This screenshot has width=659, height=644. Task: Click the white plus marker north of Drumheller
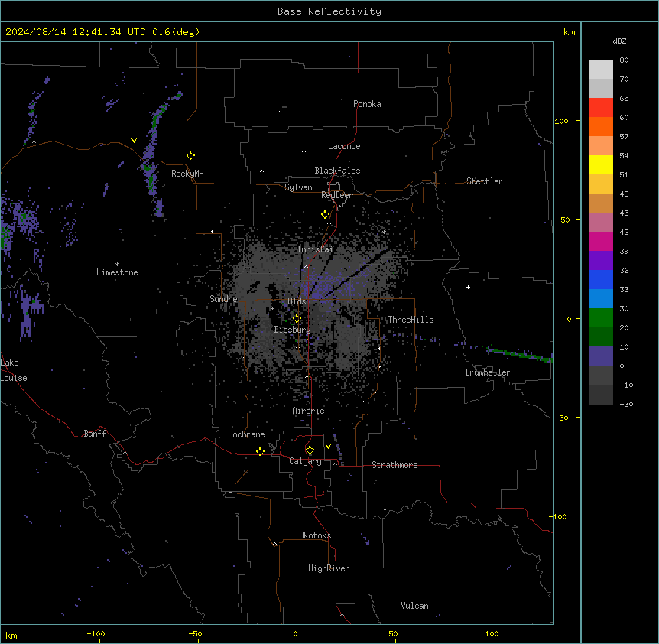(468, 287)
